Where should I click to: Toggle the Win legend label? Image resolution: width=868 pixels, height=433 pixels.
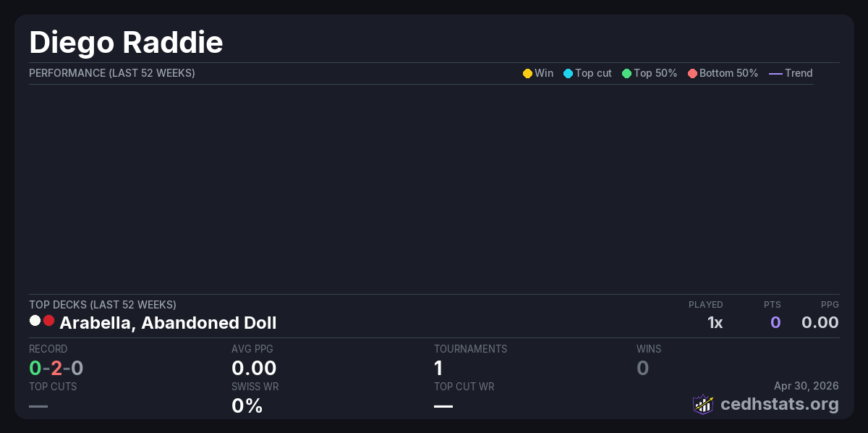click(544, 73)
